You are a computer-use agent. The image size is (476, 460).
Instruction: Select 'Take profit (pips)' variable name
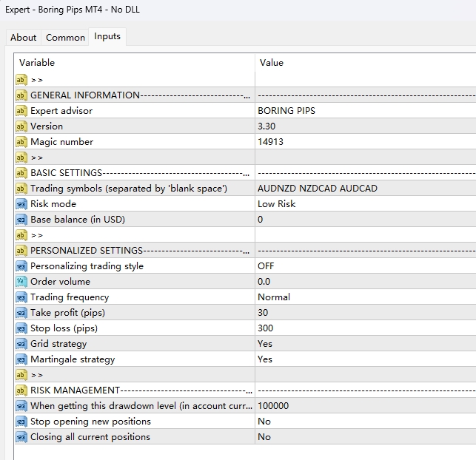(67, 313)
